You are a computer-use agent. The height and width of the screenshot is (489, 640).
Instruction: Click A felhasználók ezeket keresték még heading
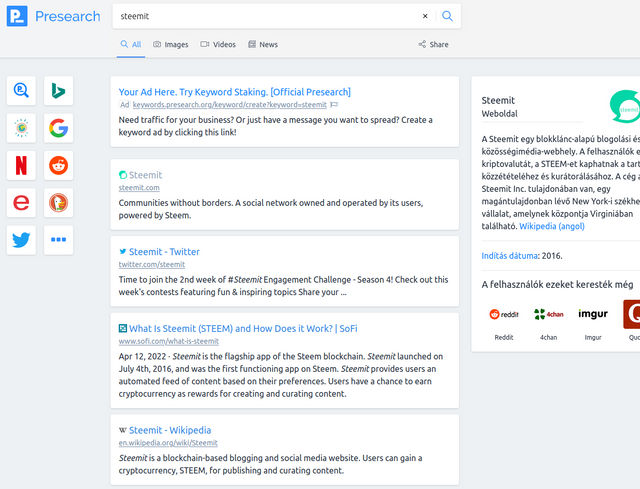coord(557,285)
